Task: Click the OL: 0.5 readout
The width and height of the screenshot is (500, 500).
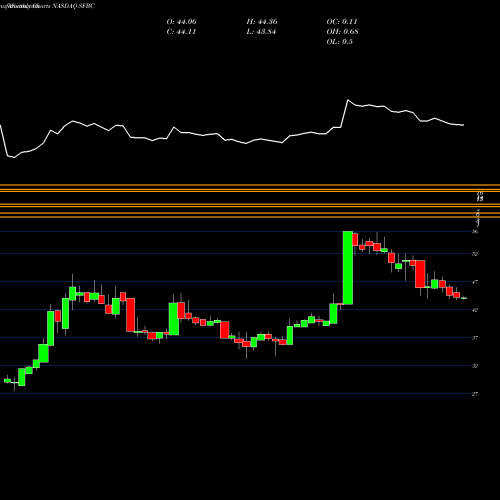Action: pyautogui.click(x=340, y=42)
